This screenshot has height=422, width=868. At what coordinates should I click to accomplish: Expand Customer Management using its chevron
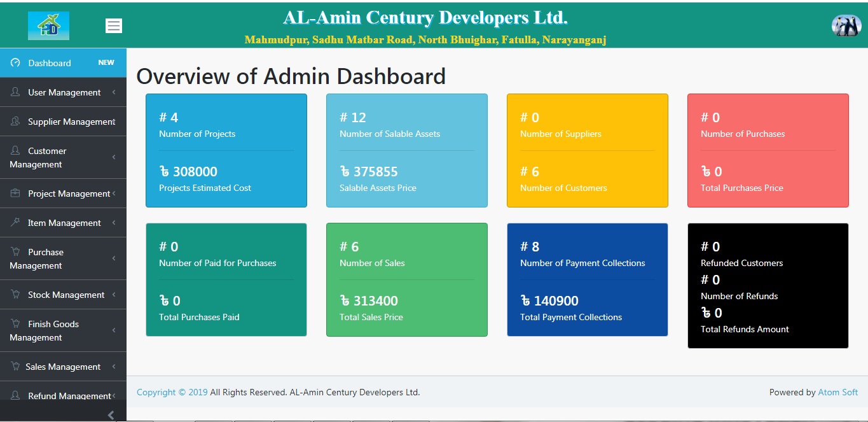(114, 157)
